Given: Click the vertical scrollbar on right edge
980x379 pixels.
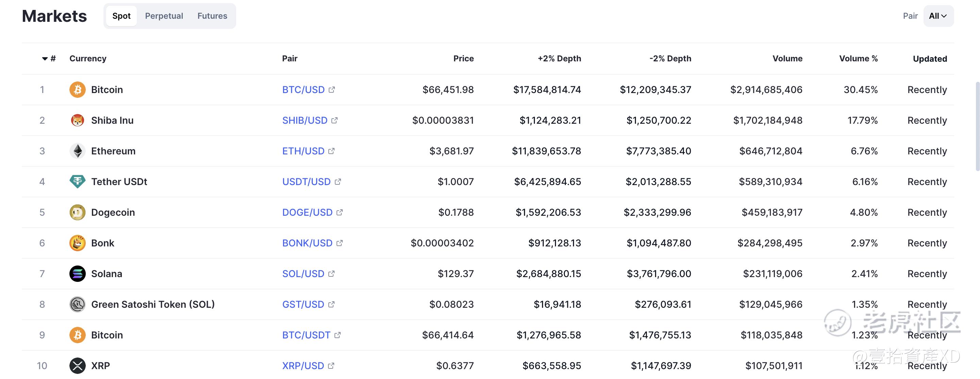Looking at the screenshot, I should point(977,126).
